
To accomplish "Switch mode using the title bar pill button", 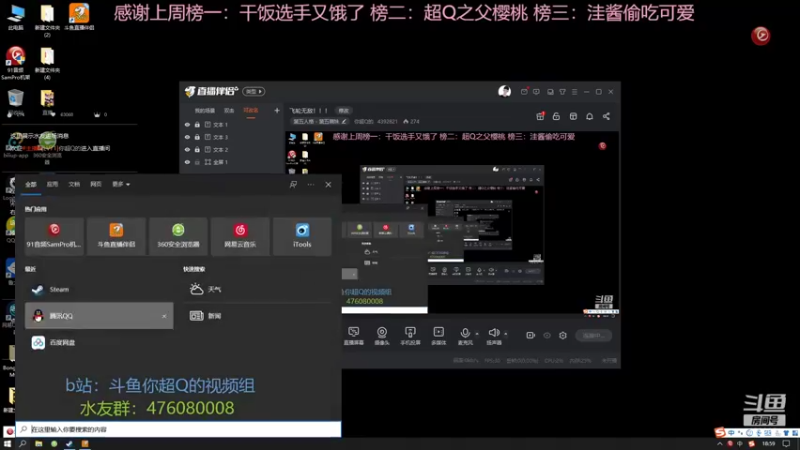I will coord(254,91).
